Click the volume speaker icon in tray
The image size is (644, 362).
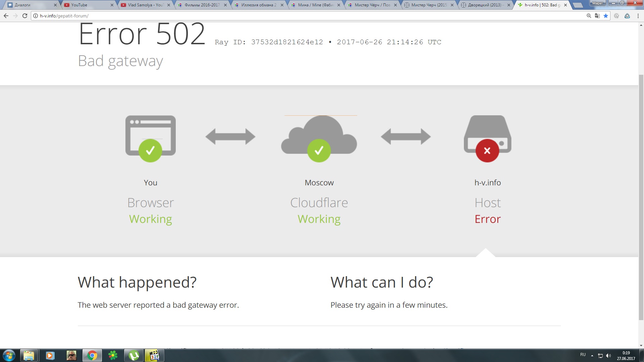(x=608, y=356)
